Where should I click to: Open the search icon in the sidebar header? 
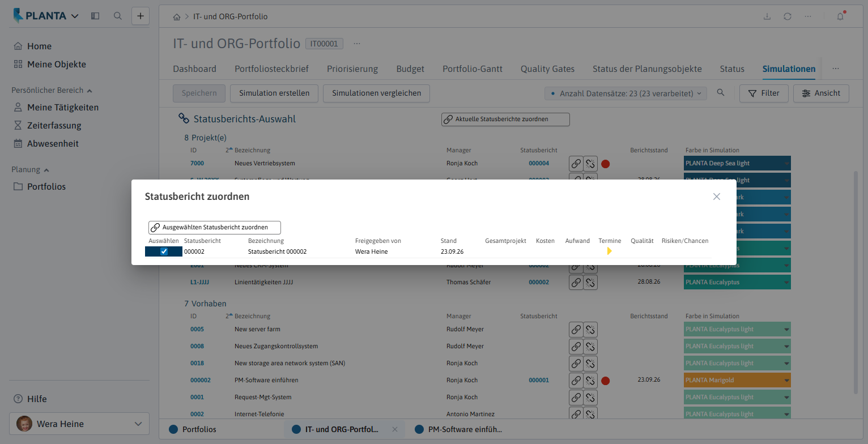(118, 16)
